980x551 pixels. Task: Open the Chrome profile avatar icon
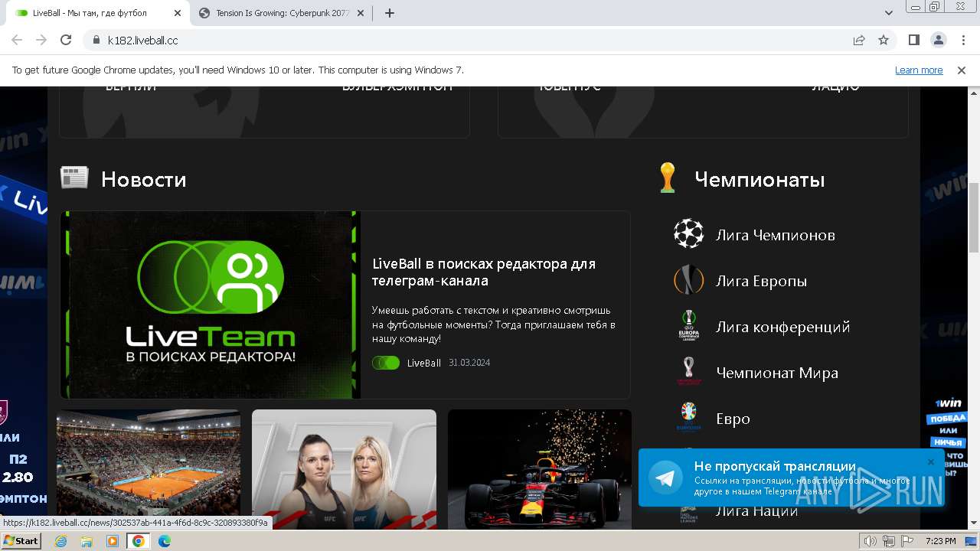938,40
